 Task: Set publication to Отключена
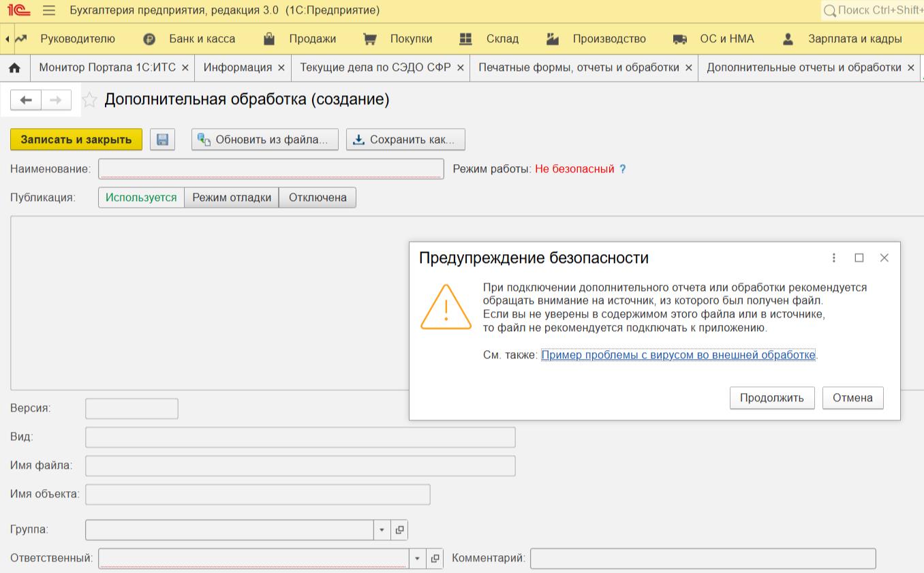[x=318, y=198]
